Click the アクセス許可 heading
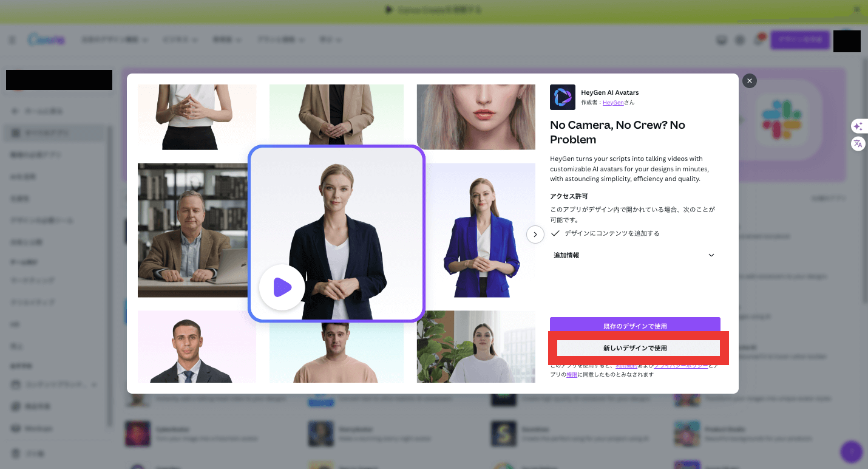The height and width of the screenshot is (469, 868). point(569,196)
